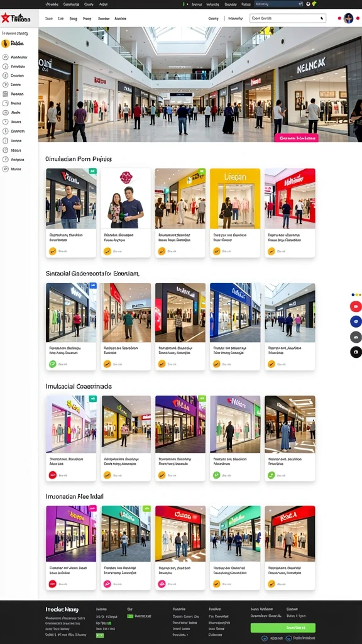Screen dimensions: 362x644
Task: Open the yellow storefront card with pink mannequins
Action: [235, 213]
